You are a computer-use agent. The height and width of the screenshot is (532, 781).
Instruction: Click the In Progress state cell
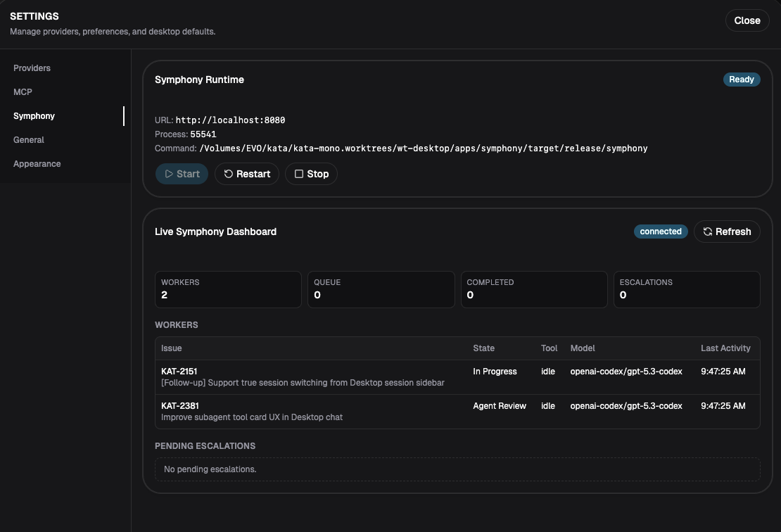[x=495, y=372]
